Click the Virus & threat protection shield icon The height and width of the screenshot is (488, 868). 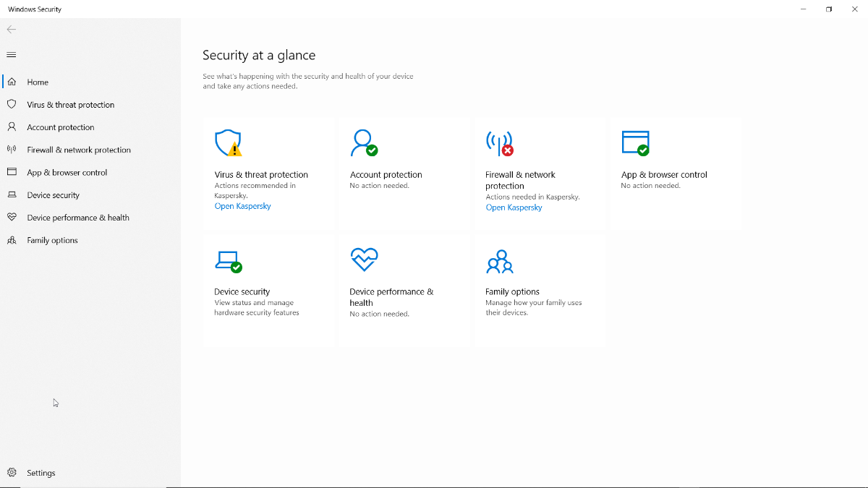[x=228, y=143]
